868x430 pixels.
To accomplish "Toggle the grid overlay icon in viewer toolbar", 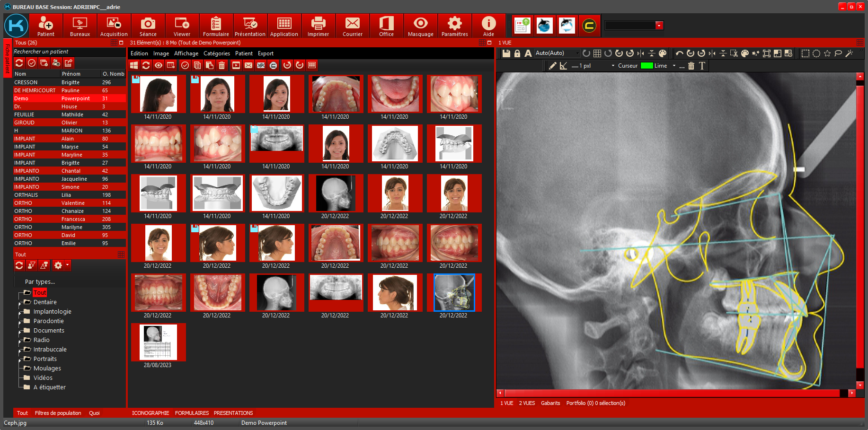I will [597, 53].
